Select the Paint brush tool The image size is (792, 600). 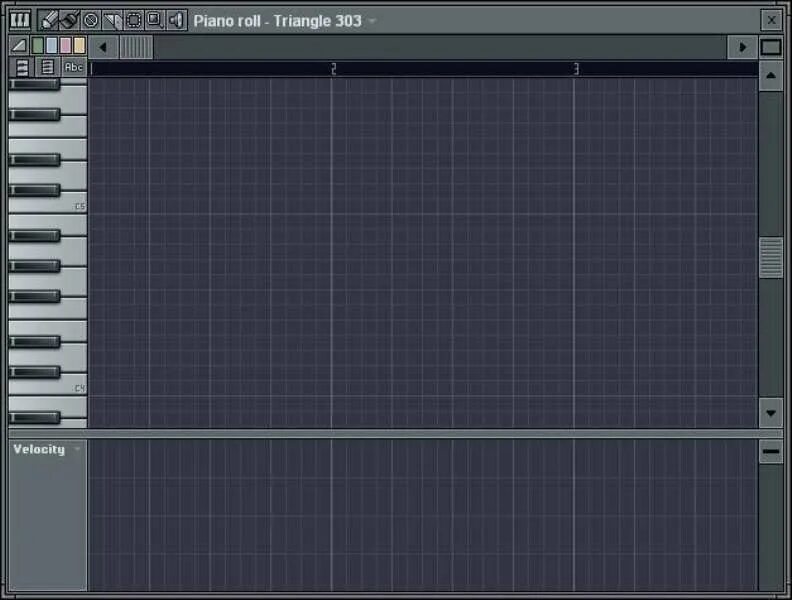pyautogui.click(x=69, y=20)
